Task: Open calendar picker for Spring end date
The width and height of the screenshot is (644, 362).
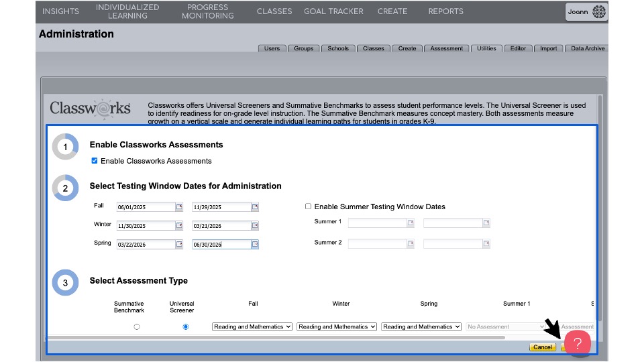Action: pos(255,245)
